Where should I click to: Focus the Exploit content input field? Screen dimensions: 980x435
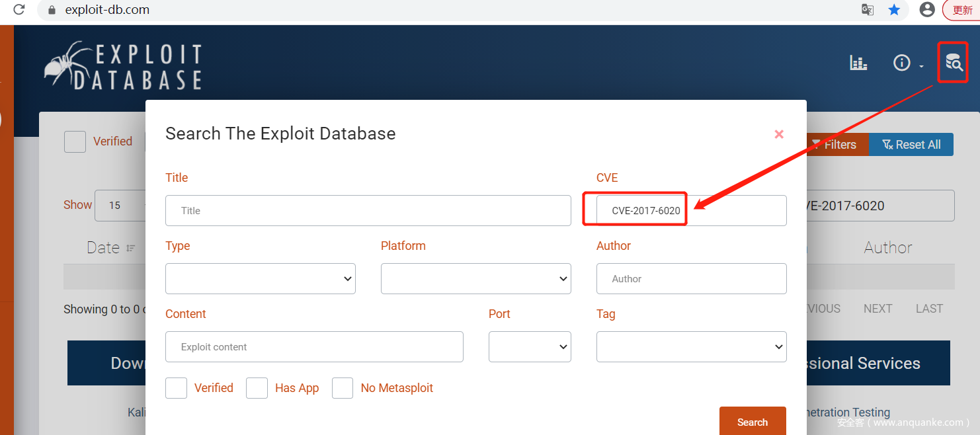pyautogui.click(x=314, y=347)
